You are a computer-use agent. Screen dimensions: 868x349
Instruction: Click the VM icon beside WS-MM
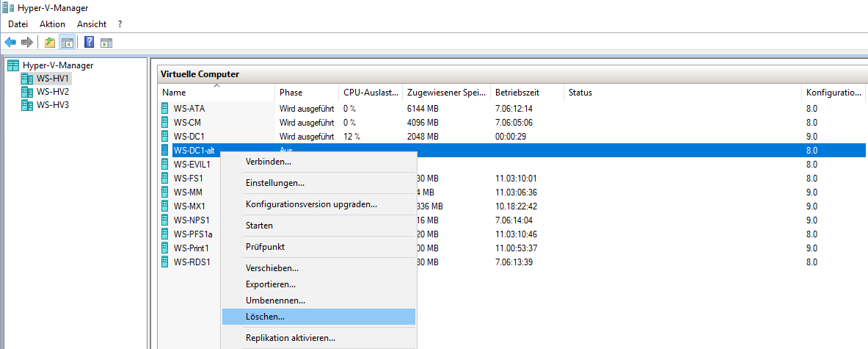pos(164,193)
